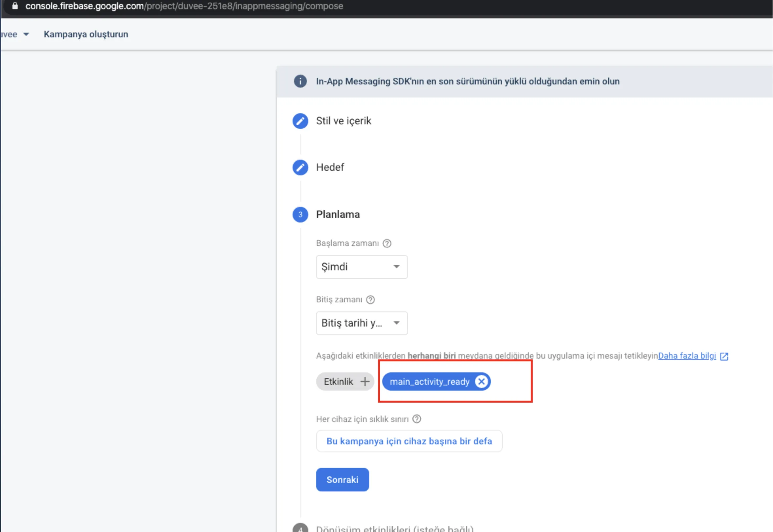Expand the project selector dropdown arrow
The image size is (773, 532).
26,34
